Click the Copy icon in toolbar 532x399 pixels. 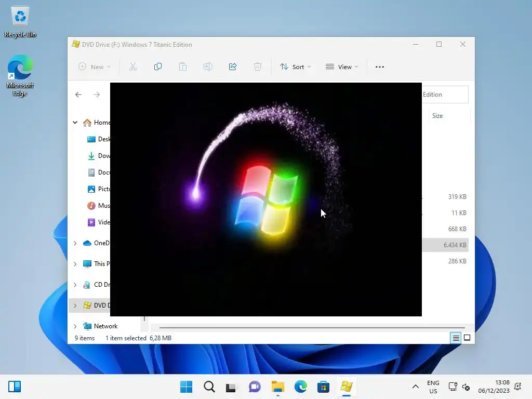tap(158, 67)
